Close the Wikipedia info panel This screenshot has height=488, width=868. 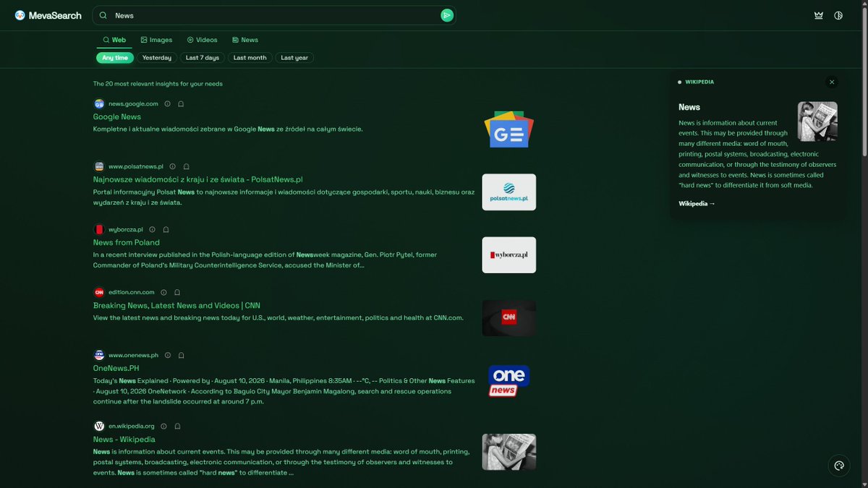(832, 82)
